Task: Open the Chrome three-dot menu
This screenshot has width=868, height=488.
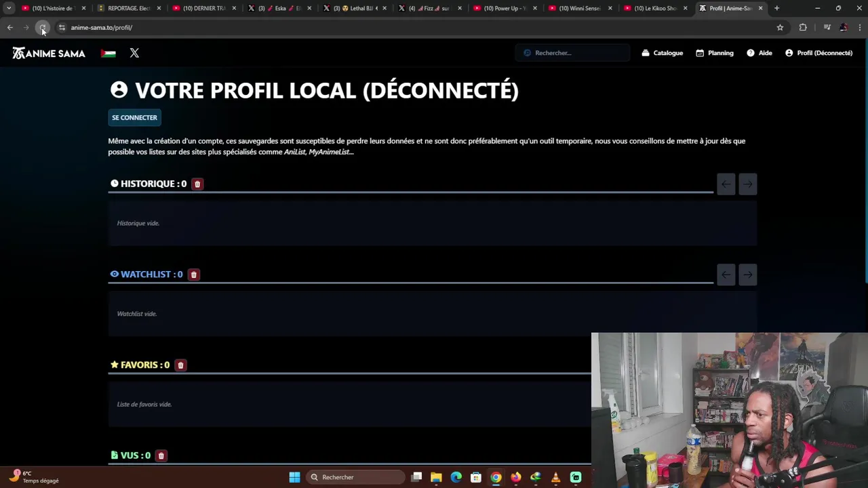Action: [860, 28]
